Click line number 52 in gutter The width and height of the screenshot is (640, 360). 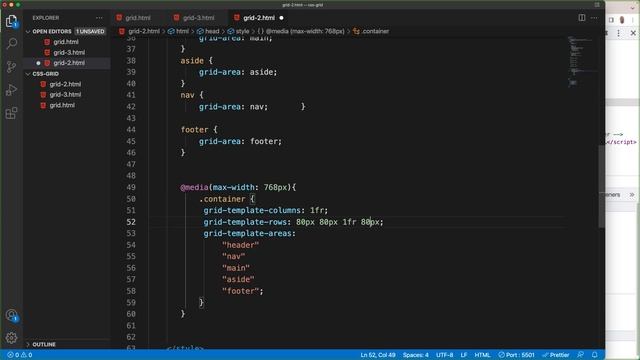(131, 222)
